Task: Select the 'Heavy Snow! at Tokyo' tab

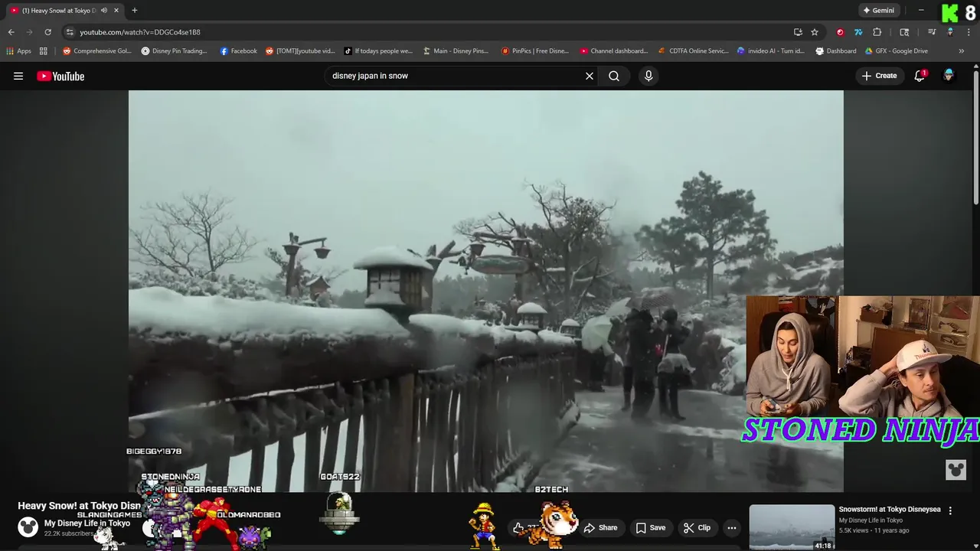Action: point(64,11)
